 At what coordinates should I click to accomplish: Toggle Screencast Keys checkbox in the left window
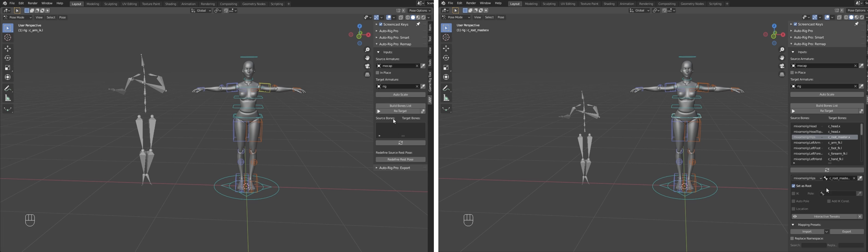click(381, 24)
